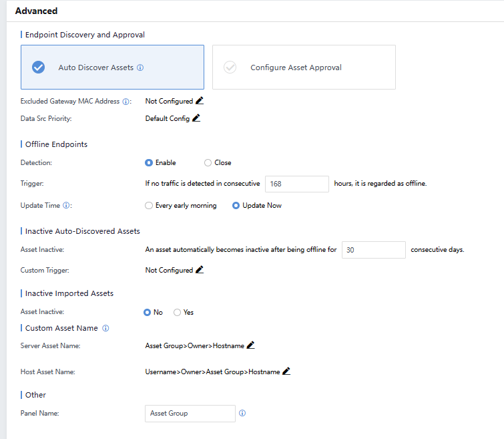Screen dimensions: 504x439
Task: Show info for Custom Asset Name
Action: point(105,328)
